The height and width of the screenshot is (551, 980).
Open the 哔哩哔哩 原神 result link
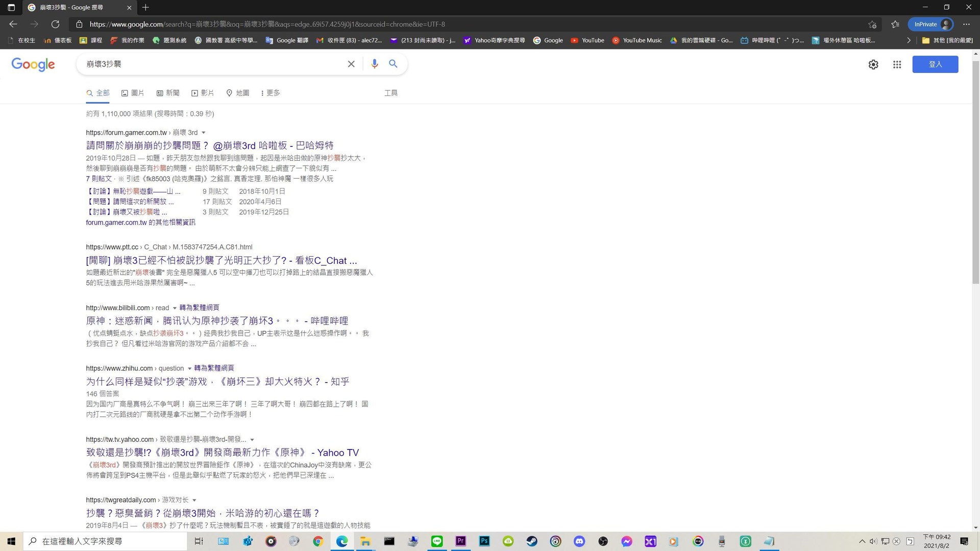coord(217,321)
